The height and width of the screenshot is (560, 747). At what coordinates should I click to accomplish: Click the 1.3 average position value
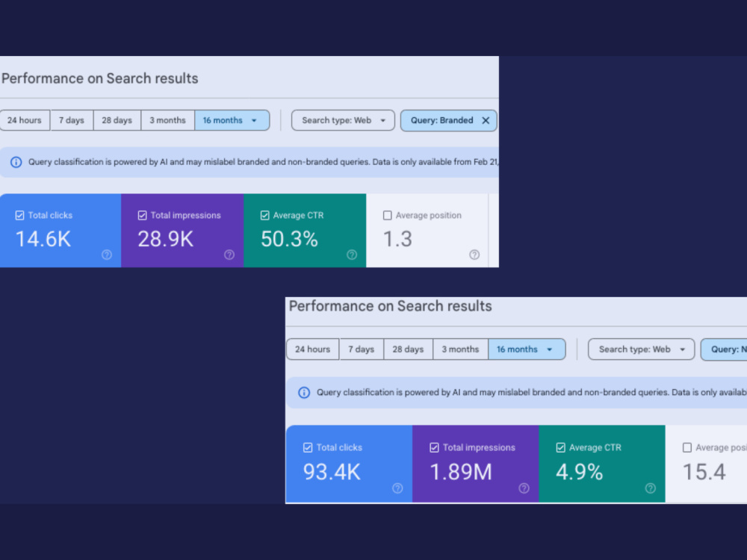pyautogui.click(x=398, y=239)
